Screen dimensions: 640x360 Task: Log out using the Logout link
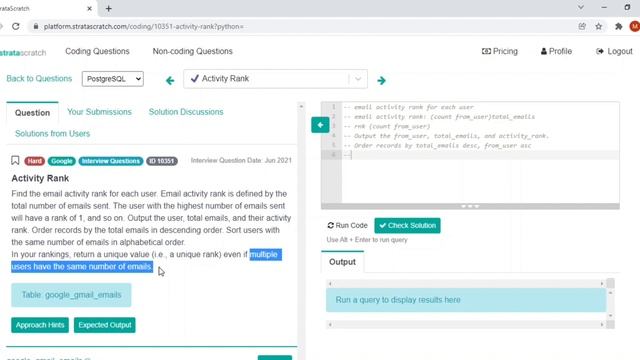[614, 51]
